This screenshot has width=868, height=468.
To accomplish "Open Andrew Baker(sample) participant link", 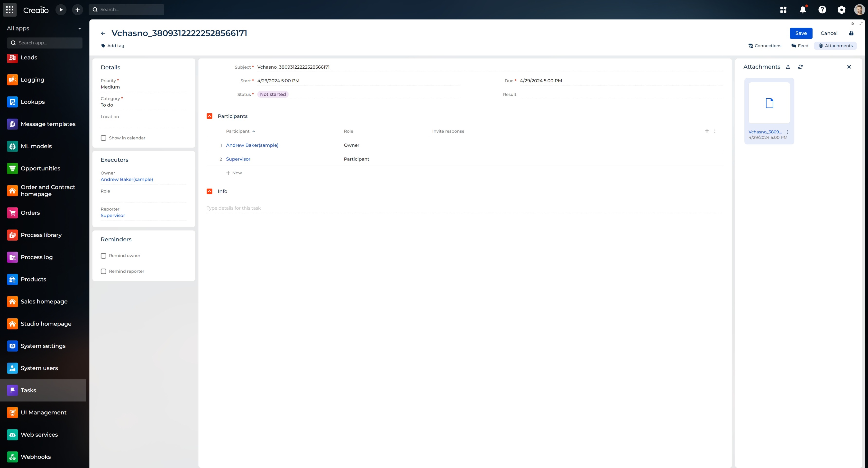I will pyautogui.click(x=252, y=145).
